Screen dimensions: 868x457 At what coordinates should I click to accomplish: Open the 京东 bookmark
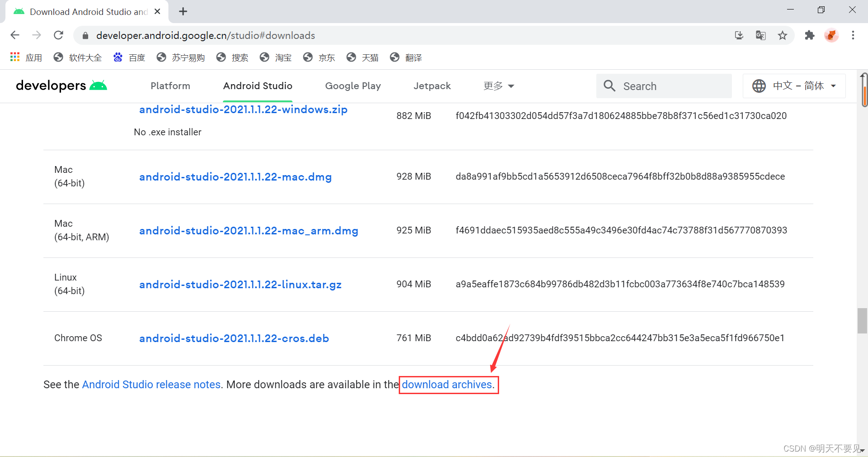[319, 57]
